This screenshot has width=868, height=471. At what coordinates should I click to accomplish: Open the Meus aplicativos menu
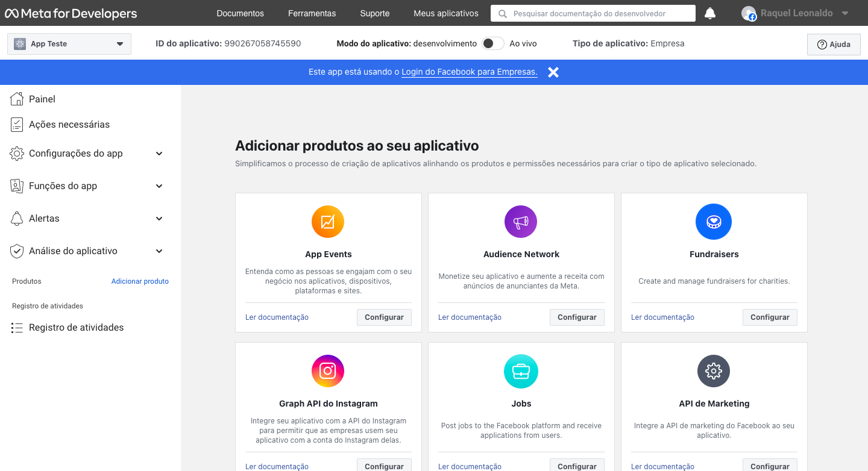pyautogui.click(x=445, y=13)
